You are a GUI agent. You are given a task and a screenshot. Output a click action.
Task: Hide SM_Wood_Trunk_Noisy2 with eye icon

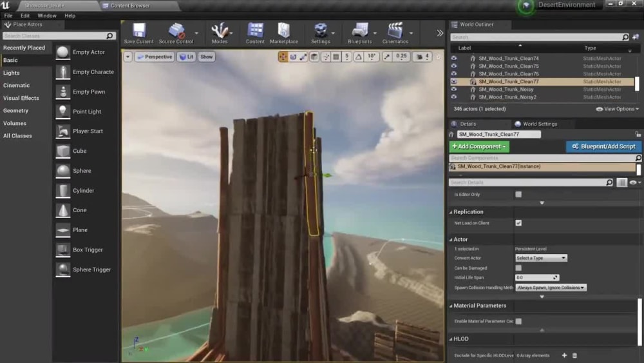pyautogui.click(x=454, y=97)
